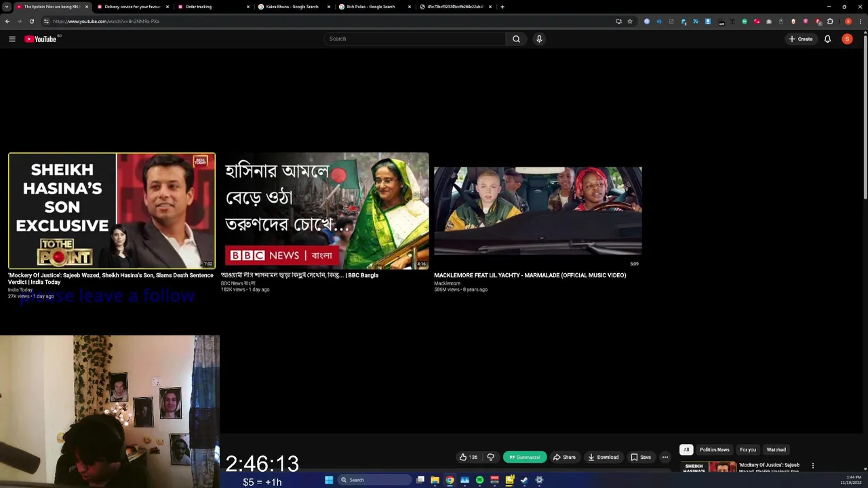Select the Epstein Files YouTube tab
The image size is (868, 488).
(x=52, y=7)
